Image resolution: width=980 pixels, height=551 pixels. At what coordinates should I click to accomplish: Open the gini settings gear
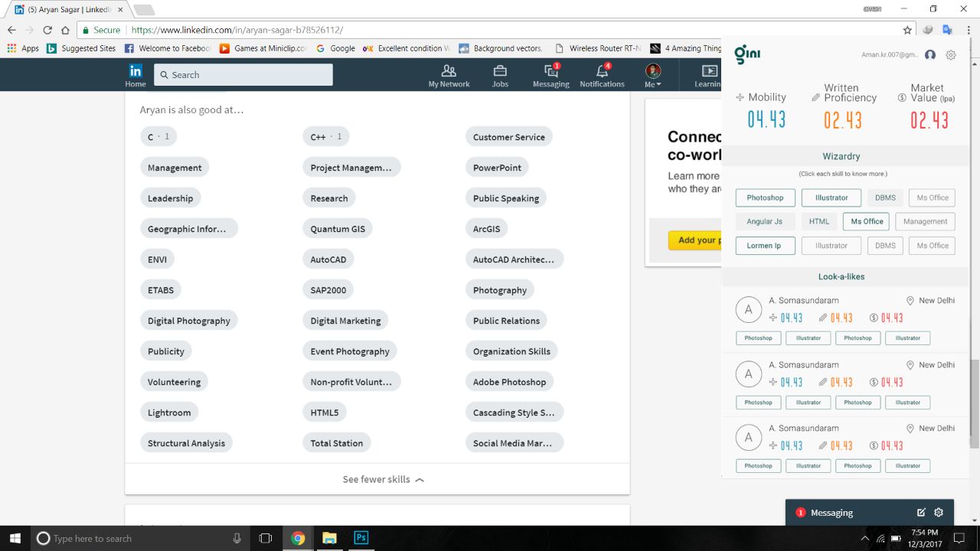point(951,55)
